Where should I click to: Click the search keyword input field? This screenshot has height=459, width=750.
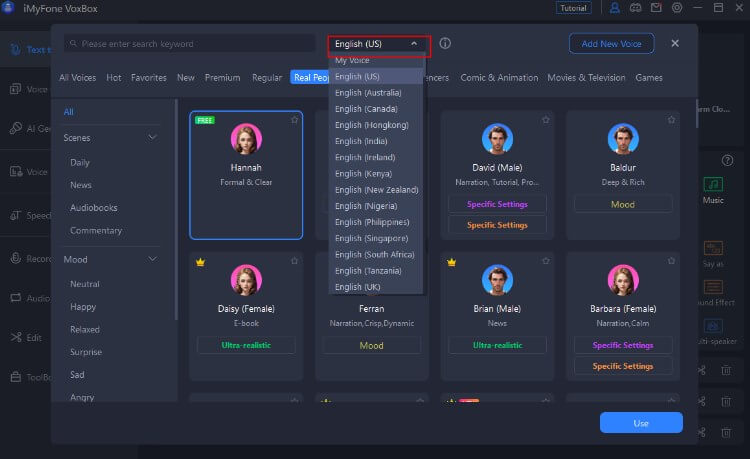[189, 44]
